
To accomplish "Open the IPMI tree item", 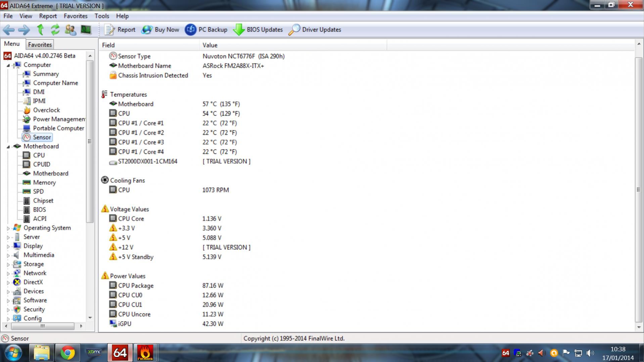I will [x=39, y=101].
